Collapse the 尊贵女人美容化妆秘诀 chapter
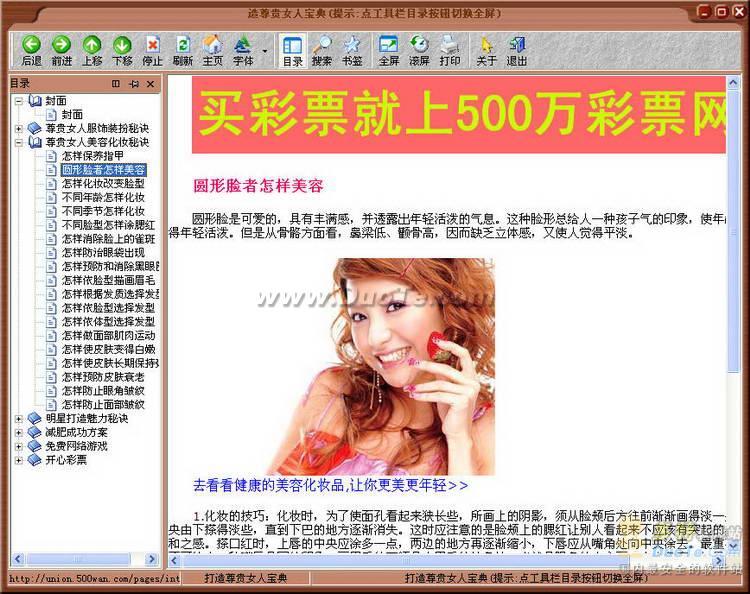Screen dimensions: 750x594 click(x=19, y=142)
